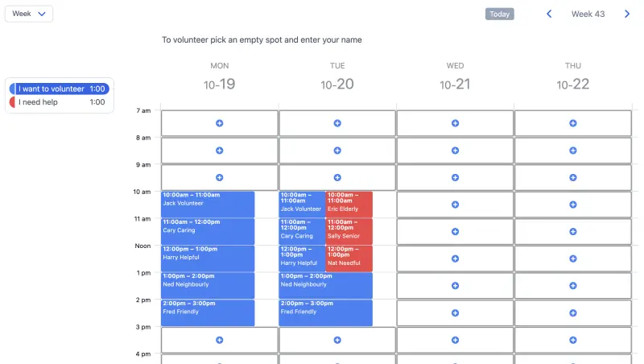This screenshot has width=644, height=364.
Task: Select the Monday 10-19 column header
Action: (x=219, y=77)
